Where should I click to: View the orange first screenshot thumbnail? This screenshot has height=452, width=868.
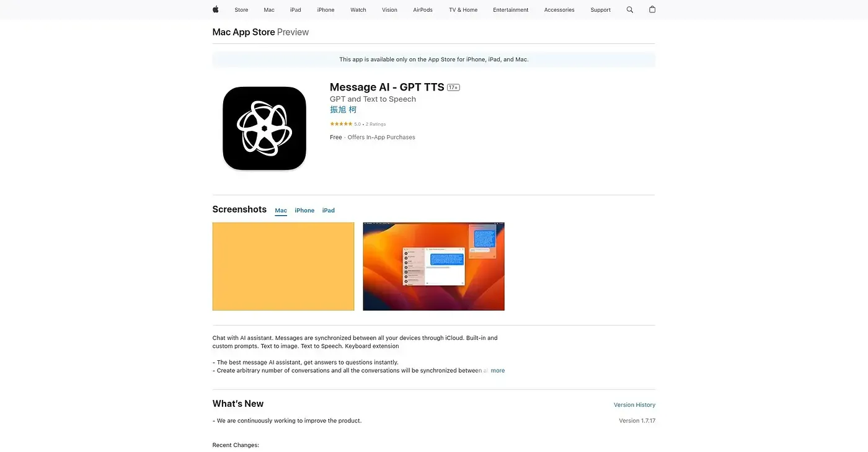(x=283, y=267)
